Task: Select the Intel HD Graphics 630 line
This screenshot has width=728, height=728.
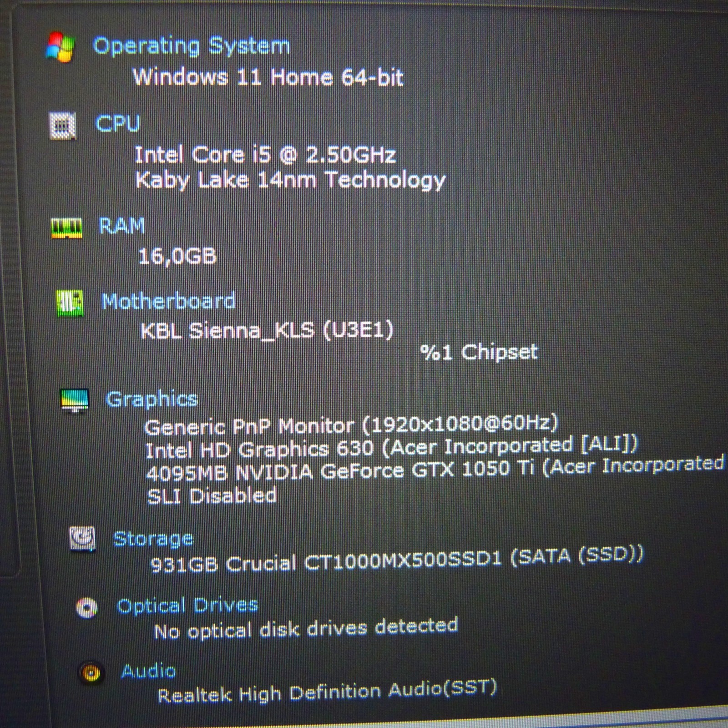Action: pos(391,448)
